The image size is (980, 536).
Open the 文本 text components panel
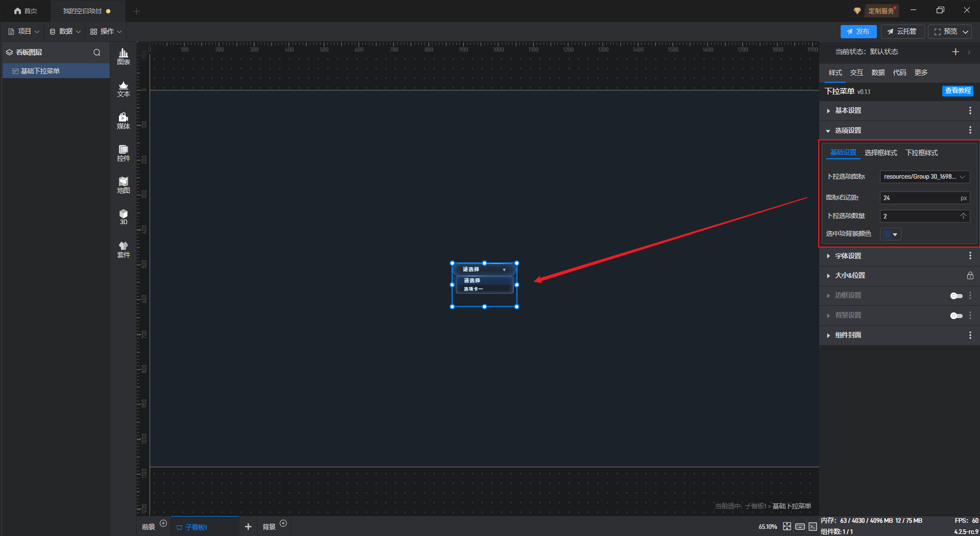(124, 89)
